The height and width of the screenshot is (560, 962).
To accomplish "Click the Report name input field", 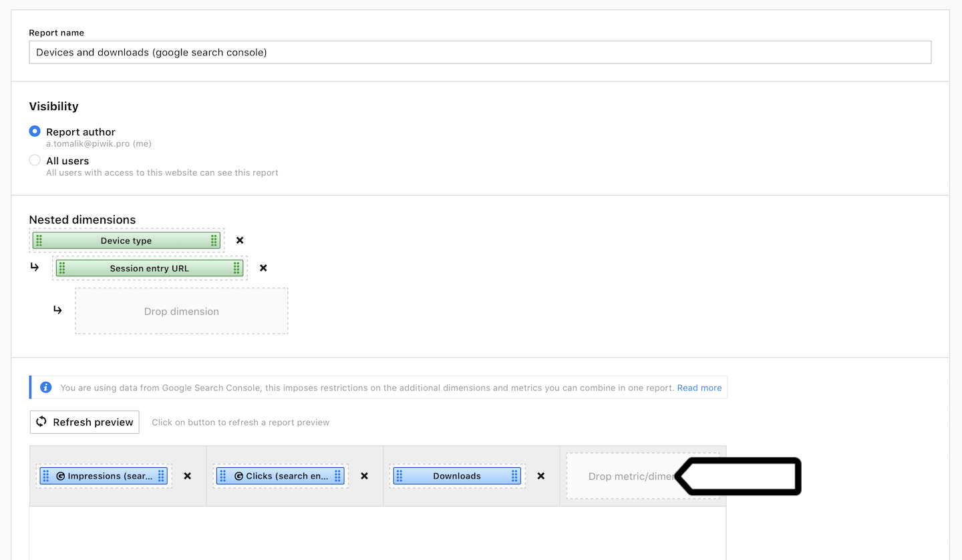I will click(480, 52).
